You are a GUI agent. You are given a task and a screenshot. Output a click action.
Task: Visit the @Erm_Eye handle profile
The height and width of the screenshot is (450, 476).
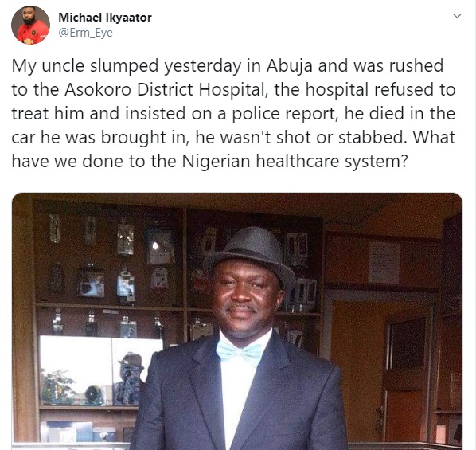[x=85, y=33]
